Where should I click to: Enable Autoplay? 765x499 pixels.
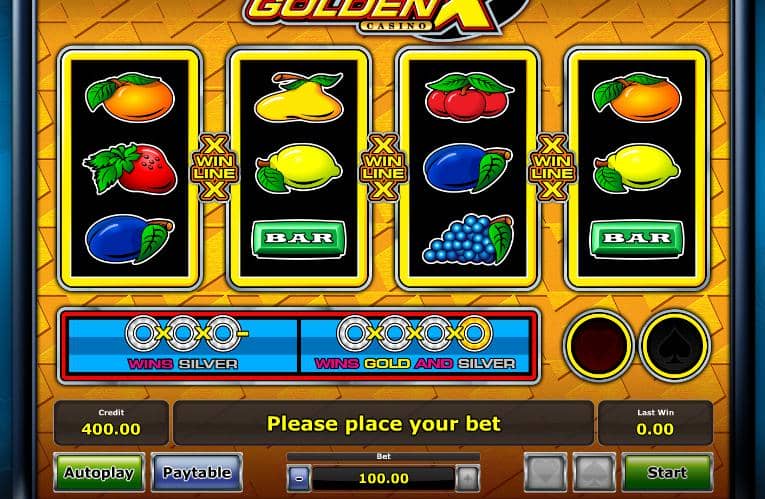(x=99, y=472)
